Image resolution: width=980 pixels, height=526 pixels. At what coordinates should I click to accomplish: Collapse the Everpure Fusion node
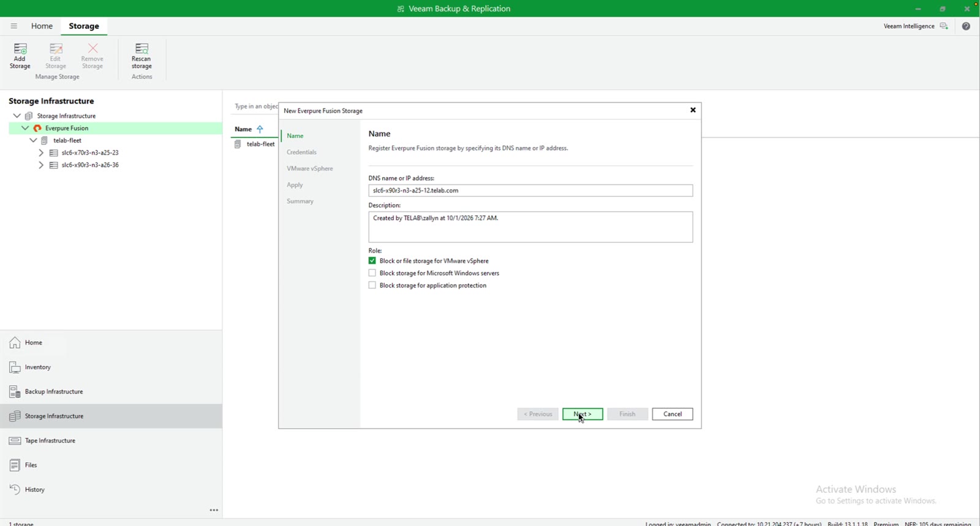(25, 128)
